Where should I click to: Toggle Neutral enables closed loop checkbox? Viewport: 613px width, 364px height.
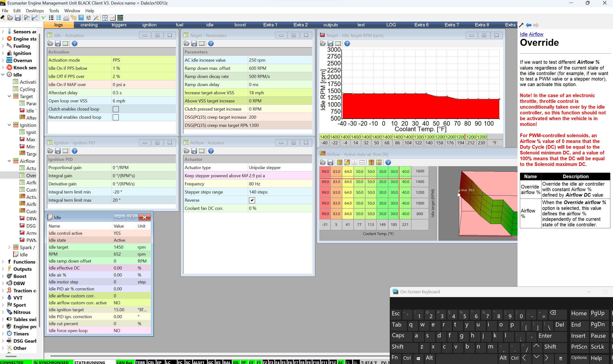pos(116,117)
